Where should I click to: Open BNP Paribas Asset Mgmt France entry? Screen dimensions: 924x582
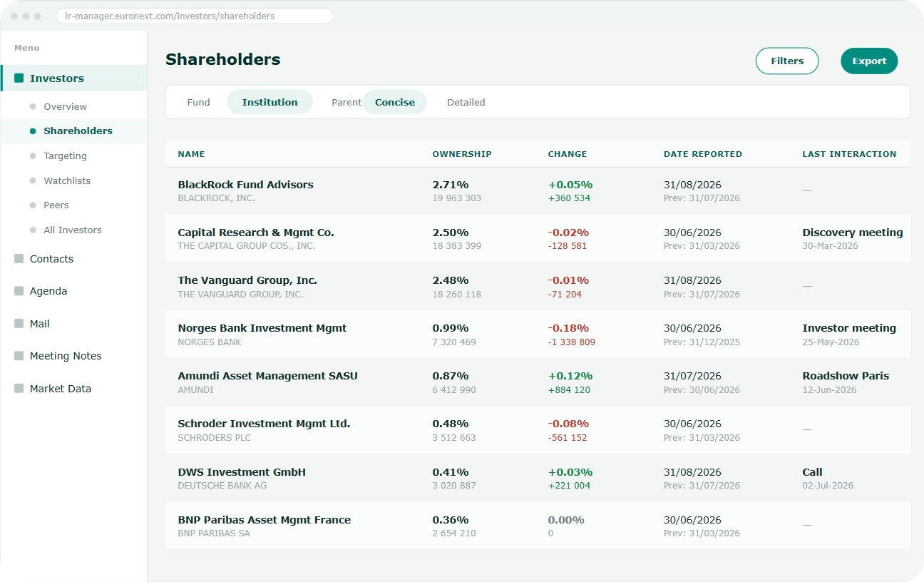coord(264,520)
